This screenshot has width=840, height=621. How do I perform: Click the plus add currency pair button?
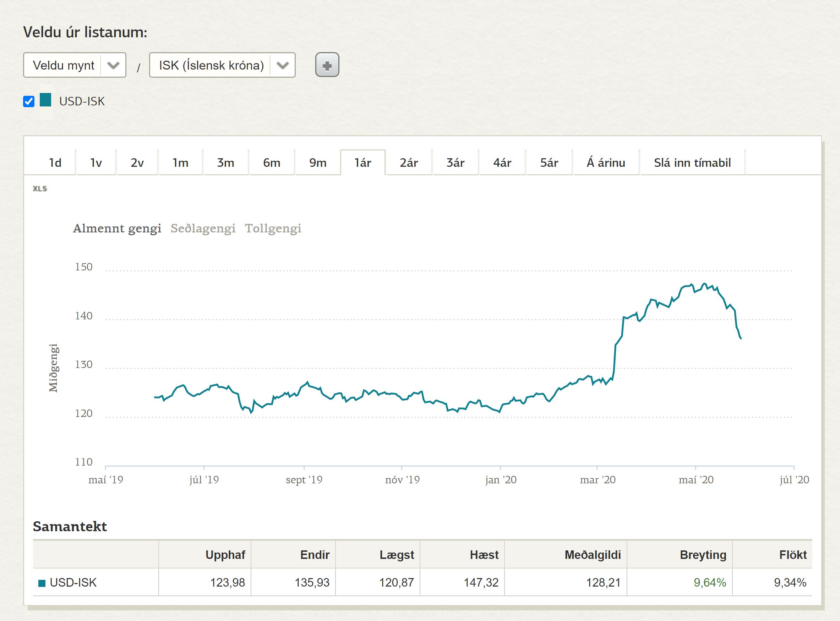pos(327,65)
